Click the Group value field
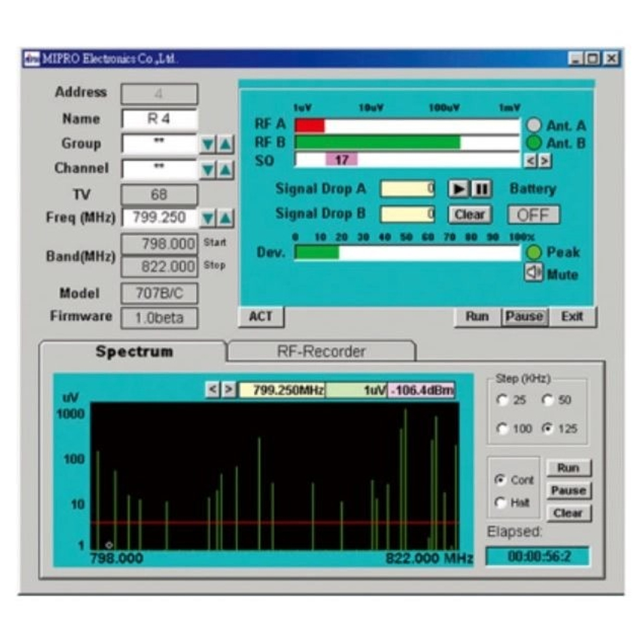The image size is (644, 644). [x=159, y=144]
